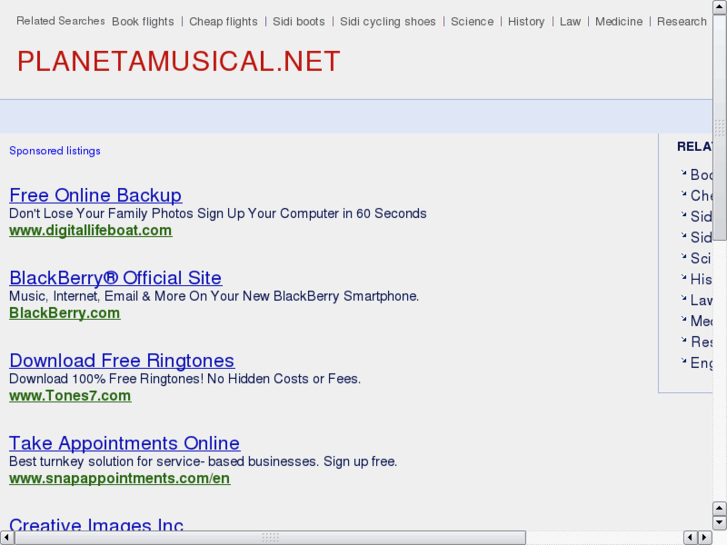Click the Music, Internet, Email & More description
Image resolution: width=727 pixels, height=545 pixels.
(214, 296)
